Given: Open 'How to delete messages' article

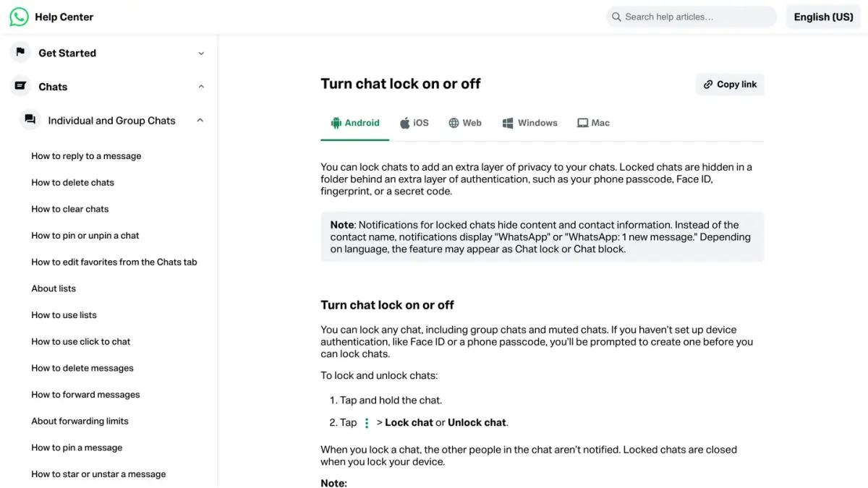Looking at the screenshot, I should 82,368.
